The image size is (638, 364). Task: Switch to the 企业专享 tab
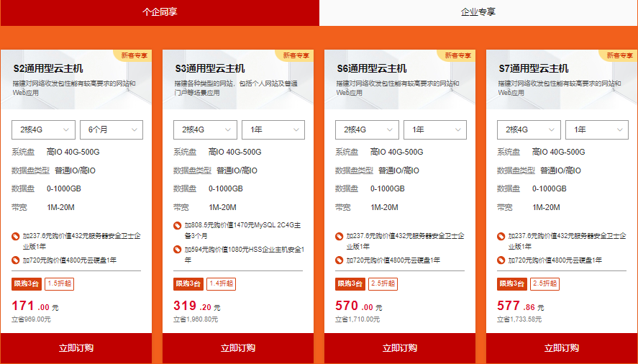click(x=478, y=12)
